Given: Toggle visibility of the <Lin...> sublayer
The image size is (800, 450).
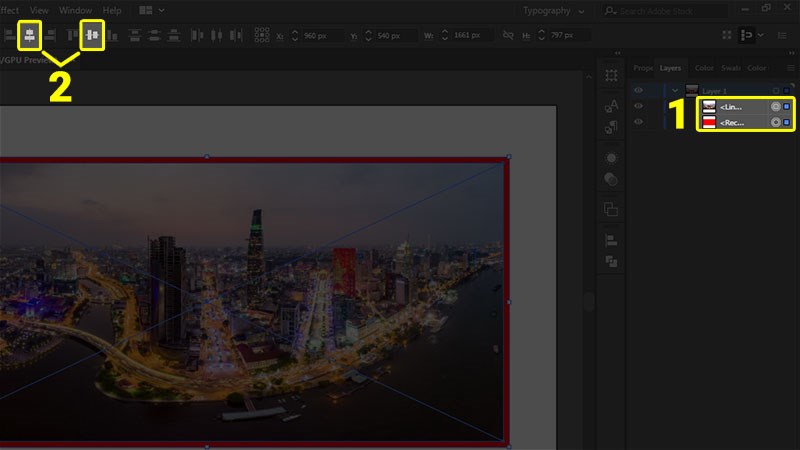Looking at the screenshot, I should coord(639,106).
